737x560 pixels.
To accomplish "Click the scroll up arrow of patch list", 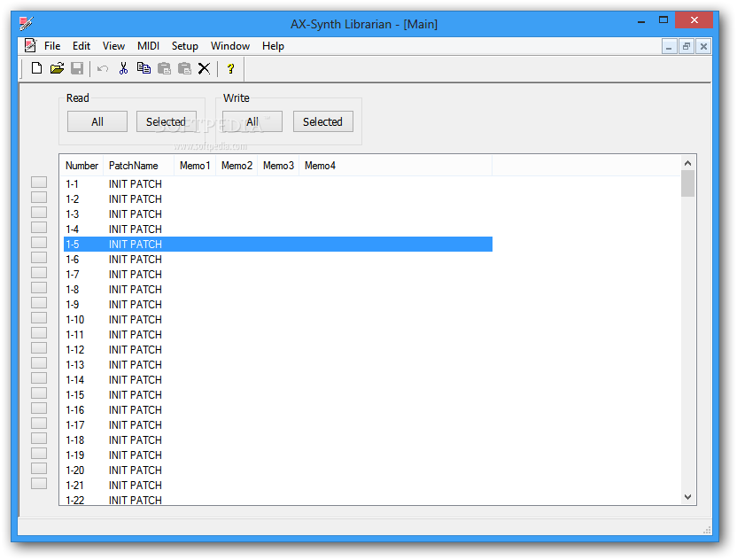I will 687,163.
